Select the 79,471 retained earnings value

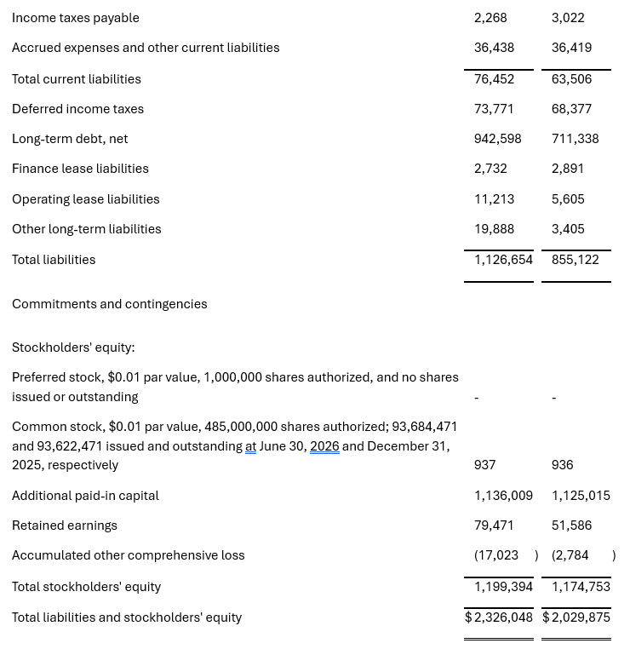coord(494,526)
